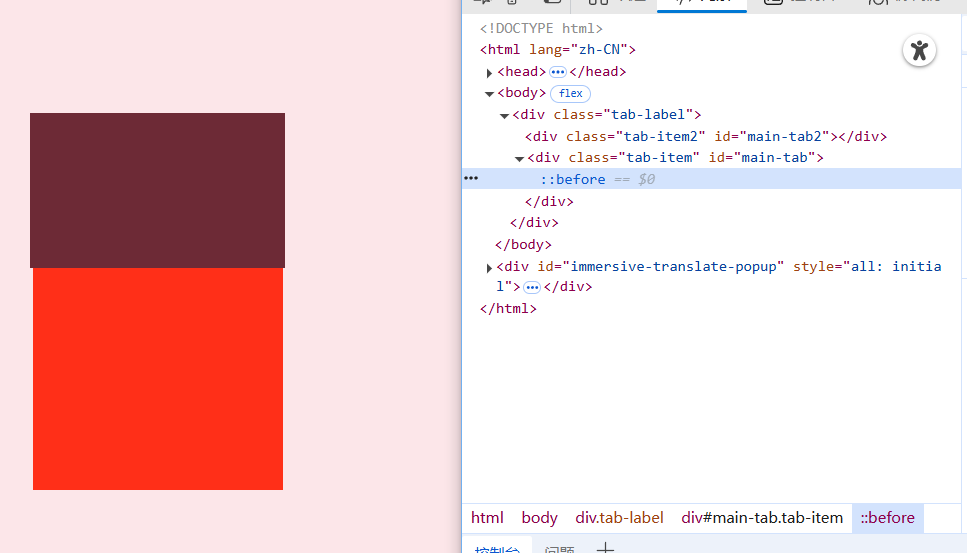Screen dimensions: 967x553
Task: Select the </body> closing tag
Action: (523, 245)
